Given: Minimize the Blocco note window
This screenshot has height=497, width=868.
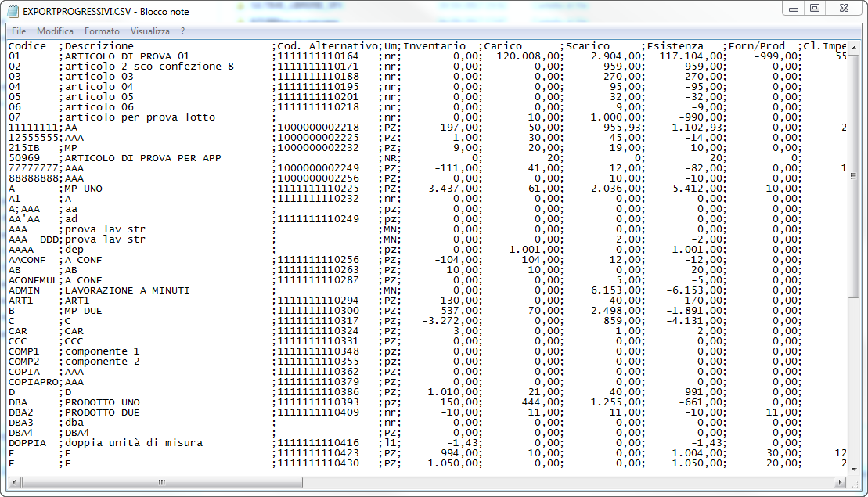Looking at the screenshot, I should pos(794,9).
